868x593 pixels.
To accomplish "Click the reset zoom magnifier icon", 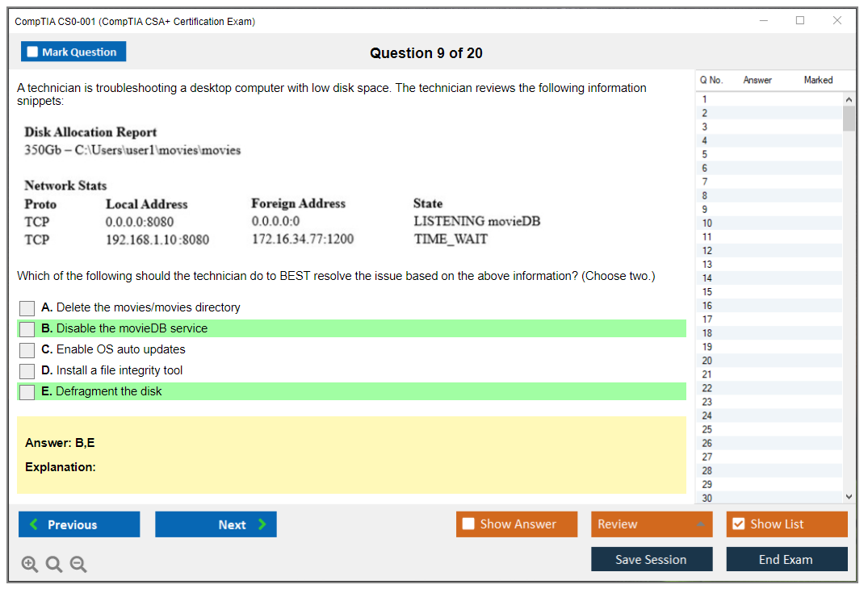I will point(54,565).
